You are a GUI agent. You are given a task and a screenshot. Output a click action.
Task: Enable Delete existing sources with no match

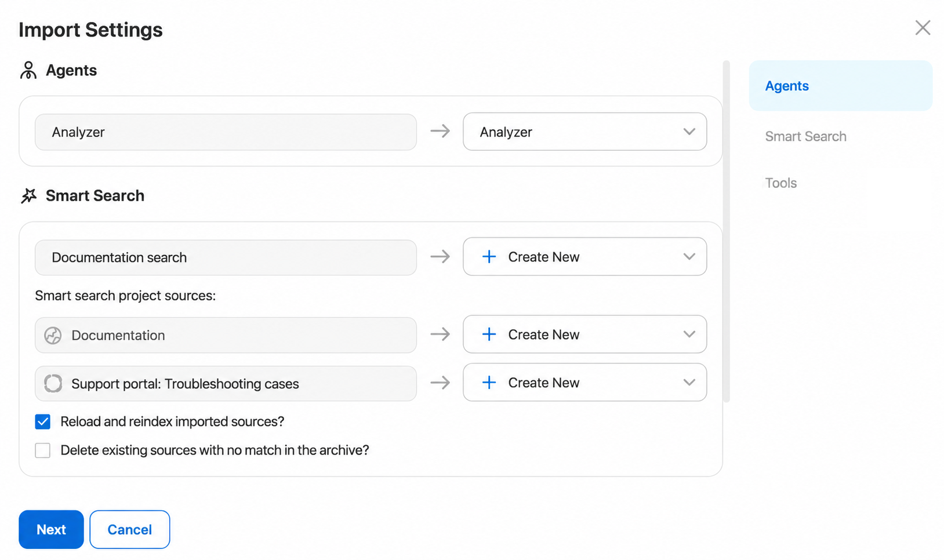tap(43, 450)
